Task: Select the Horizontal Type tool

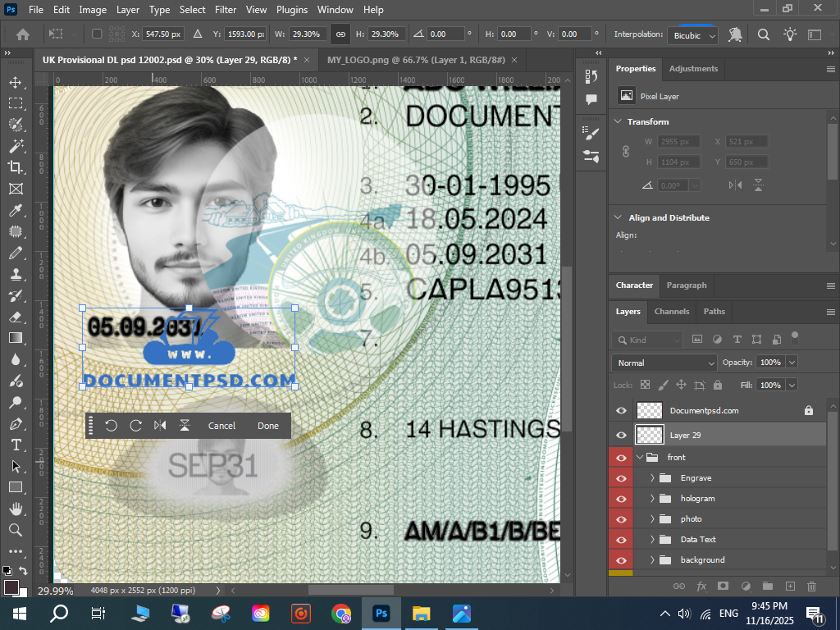Action: [x=15, y=445]
